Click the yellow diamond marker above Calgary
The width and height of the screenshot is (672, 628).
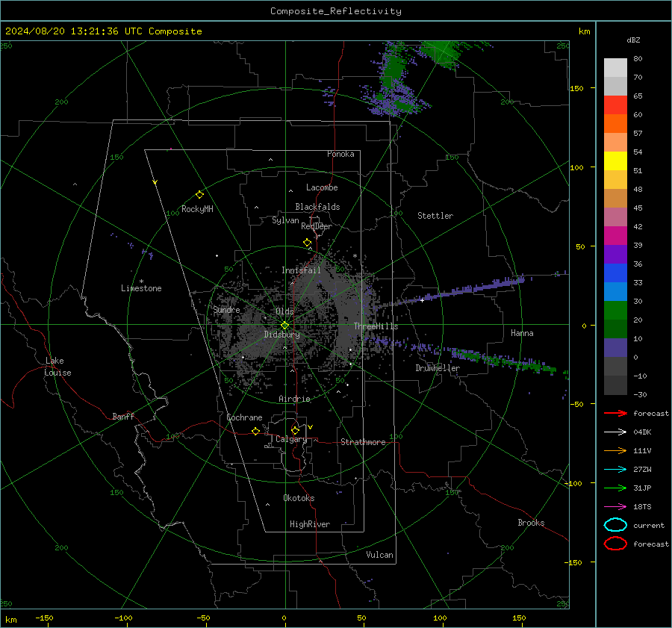[295, 430]
